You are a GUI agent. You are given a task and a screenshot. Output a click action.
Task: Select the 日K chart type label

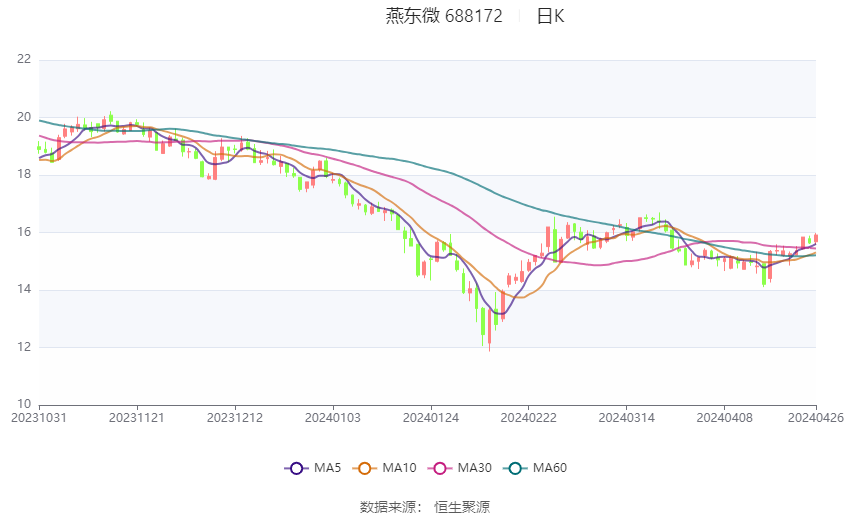[x=550, y=16]
